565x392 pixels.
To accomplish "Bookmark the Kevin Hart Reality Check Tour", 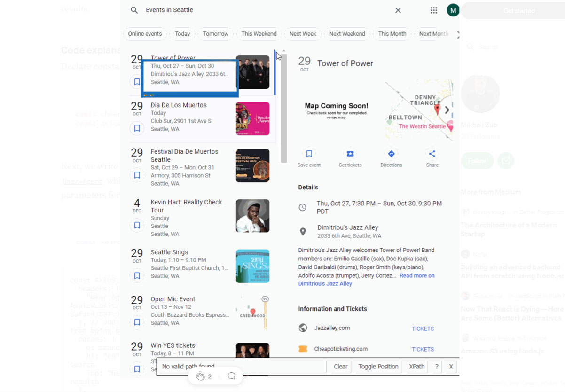I will point(137,226).
